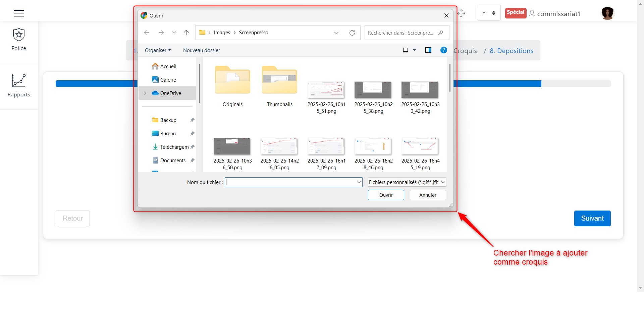The image size is (644, 318).
Task: Open the Police section in the sidebar
Action: click(x=19, y=40)
